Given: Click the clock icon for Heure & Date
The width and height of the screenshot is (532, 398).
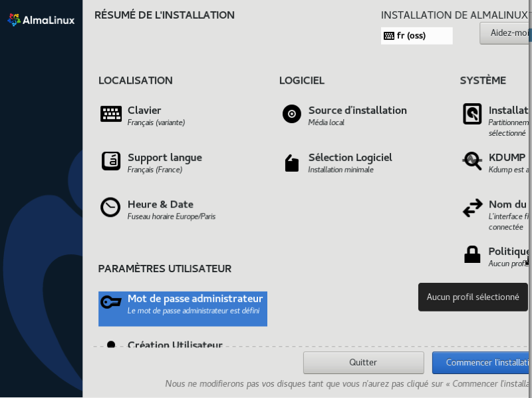Looking at the screenshot, I should [111, 208].
